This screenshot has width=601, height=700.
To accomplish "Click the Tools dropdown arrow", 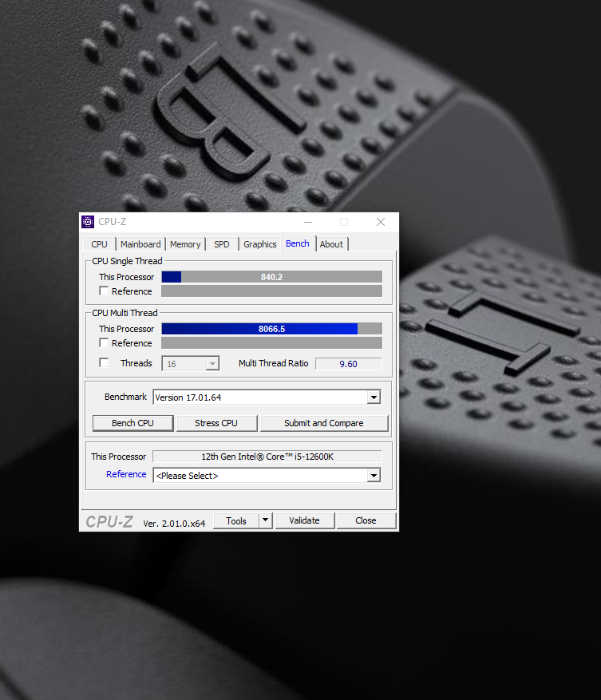I will pos(266,520).
